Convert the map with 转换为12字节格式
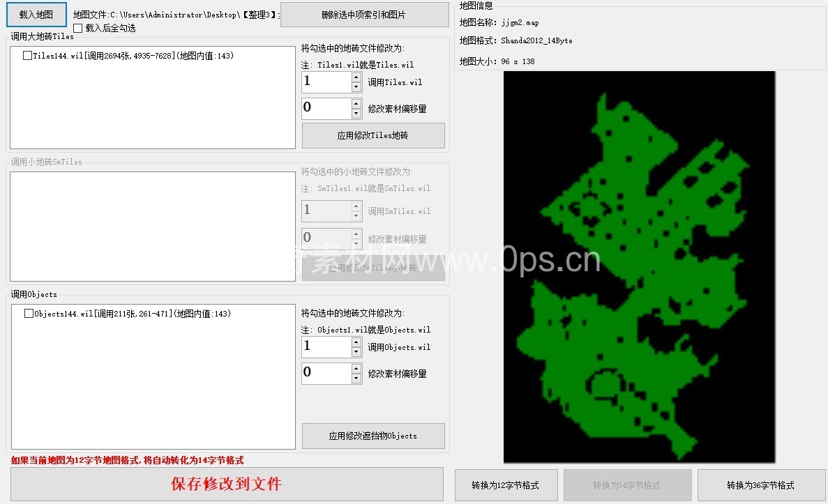This screenshot has height=504, width=828. (x=505, y=485)
